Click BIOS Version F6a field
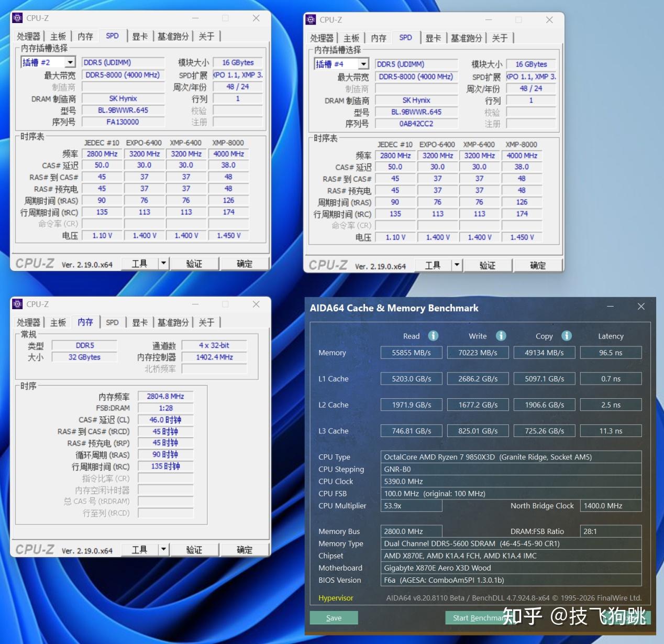 tap(511, 580)
